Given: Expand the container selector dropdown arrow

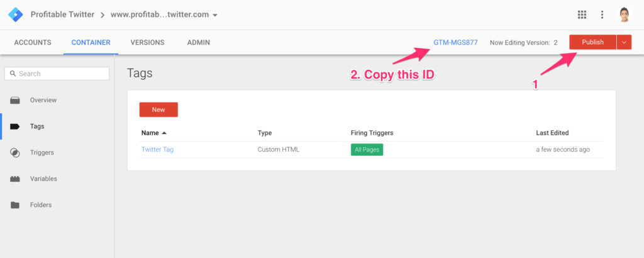Looking at the screenshot, I should pyautogui.click(x=215, y=15).
